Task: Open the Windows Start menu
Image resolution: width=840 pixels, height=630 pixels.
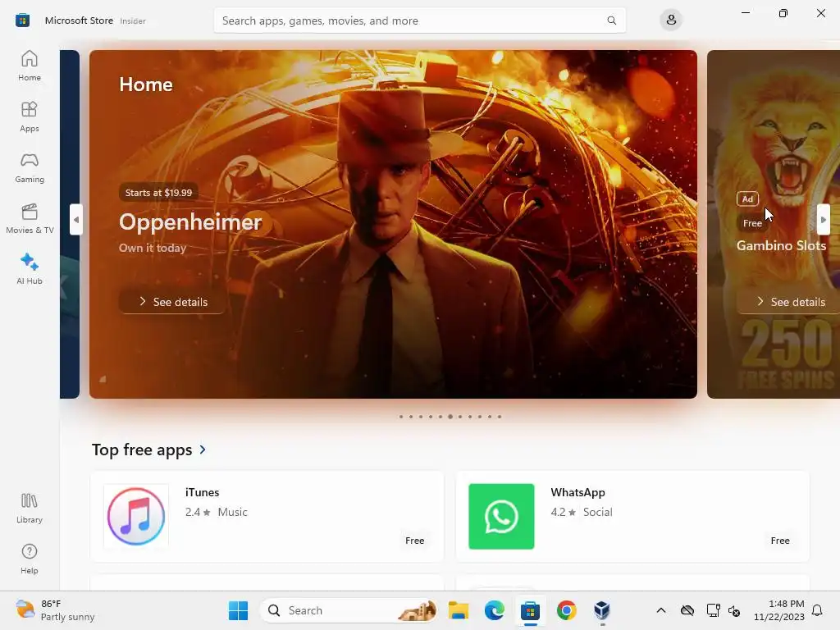Action: point(238,610)
